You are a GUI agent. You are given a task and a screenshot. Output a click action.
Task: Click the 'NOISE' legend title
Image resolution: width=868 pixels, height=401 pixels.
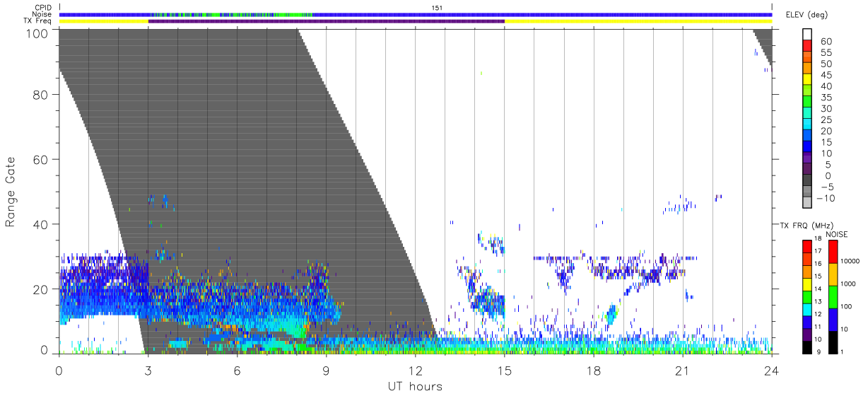pyautogui.click(x=837, y=234)
